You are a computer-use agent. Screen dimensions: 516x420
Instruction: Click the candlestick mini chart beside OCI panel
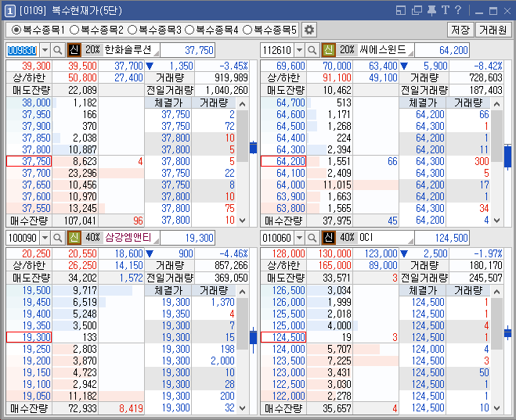pos(507,333)
